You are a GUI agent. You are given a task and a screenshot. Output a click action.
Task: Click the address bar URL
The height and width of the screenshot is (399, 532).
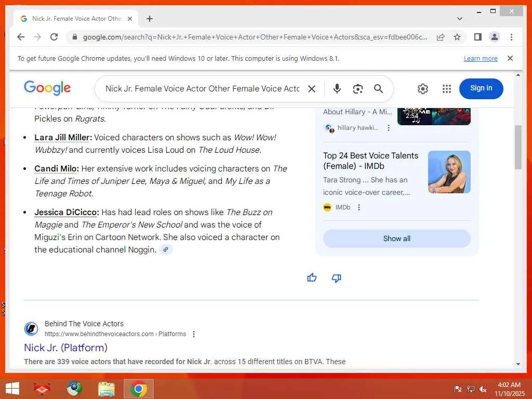pos(255,37)
